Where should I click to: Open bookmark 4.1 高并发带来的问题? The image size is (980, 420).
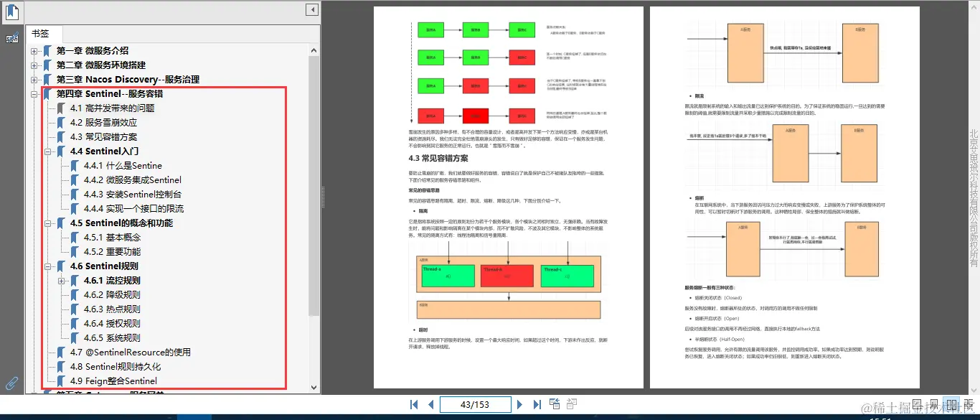(x=113, y=108)
